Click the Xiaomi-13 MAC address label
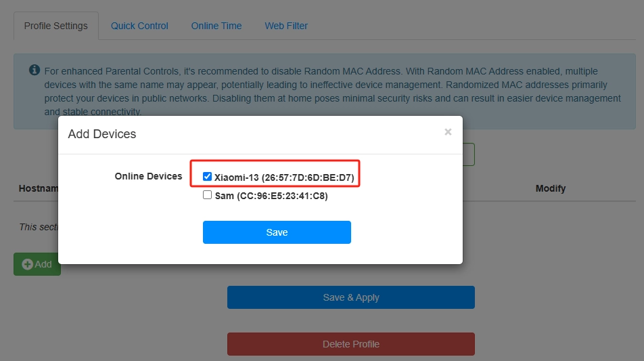 coord(284,177)
